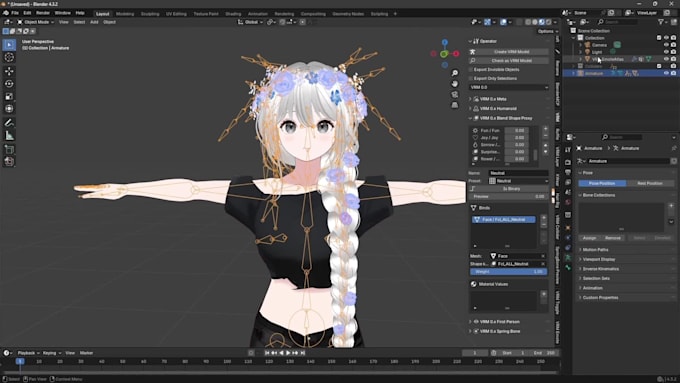Switch to Sculpting workspace tab
680x383 pixels.
[x=150, y=14]
